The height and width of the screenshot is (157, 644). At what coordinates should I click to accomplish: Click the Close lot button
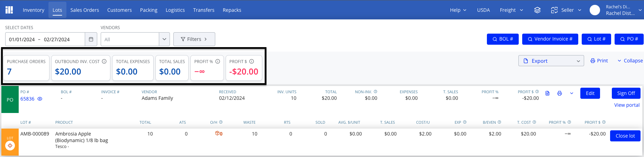point(625,136)
